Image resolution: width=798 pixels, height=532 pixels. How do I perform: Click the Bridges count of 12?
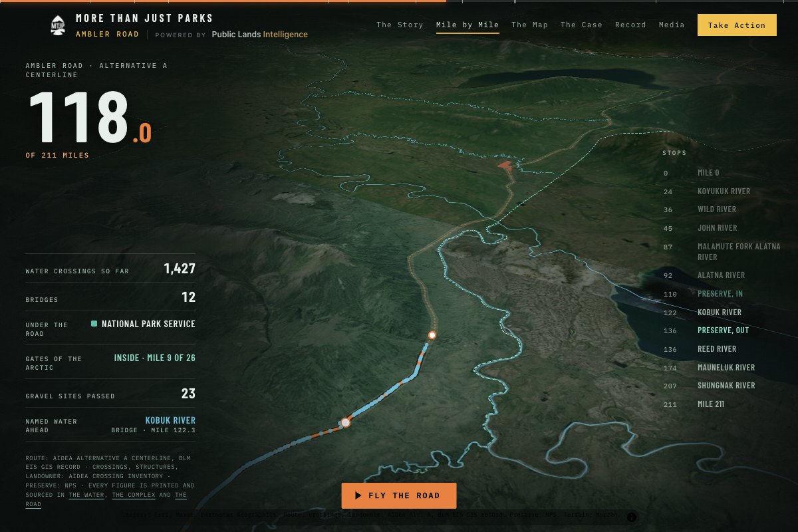tap(189, 297)
